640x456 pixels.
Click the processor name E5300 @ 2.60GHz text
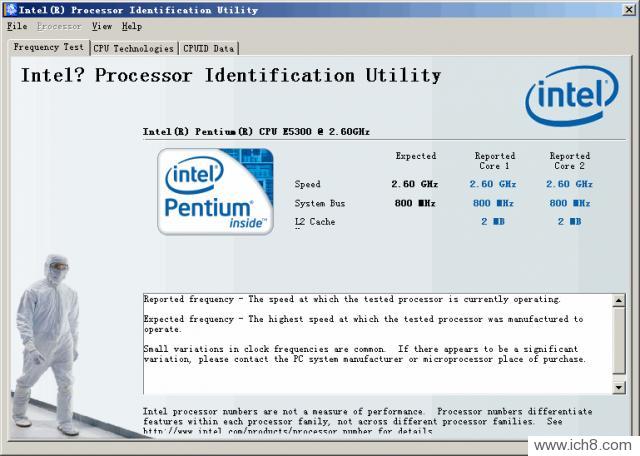coord(256,131)
